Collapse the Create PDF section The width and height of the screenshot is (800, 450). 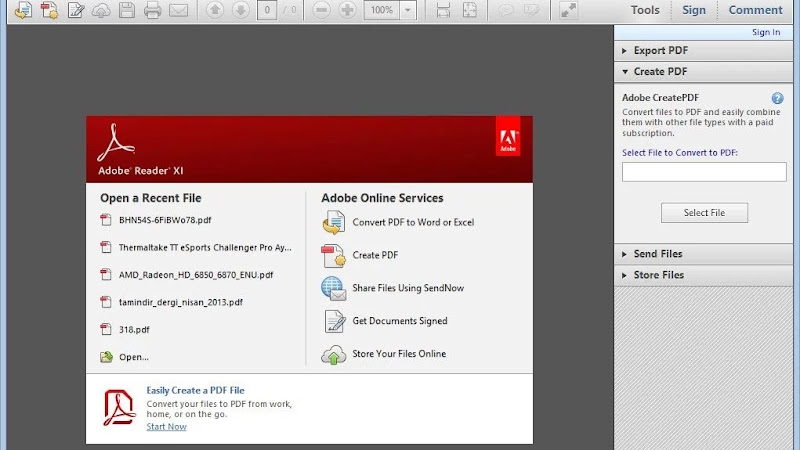coord(703,71)
